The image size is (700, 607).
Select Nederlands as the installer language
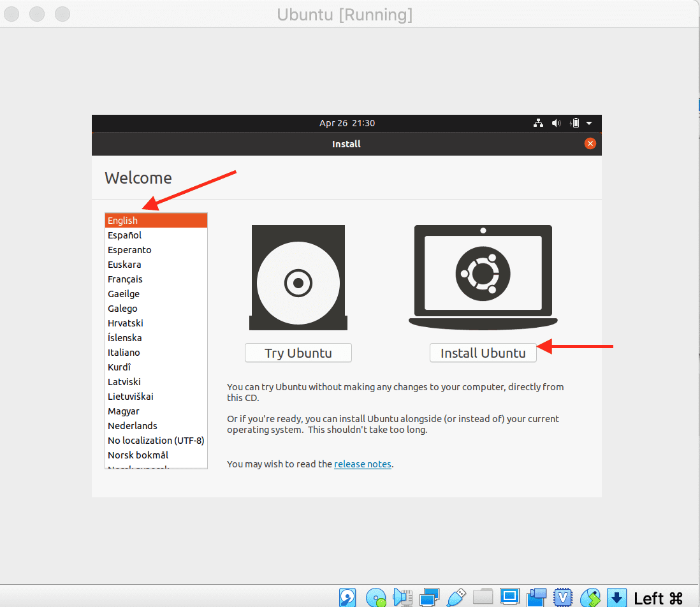click(x=132, y=426)
